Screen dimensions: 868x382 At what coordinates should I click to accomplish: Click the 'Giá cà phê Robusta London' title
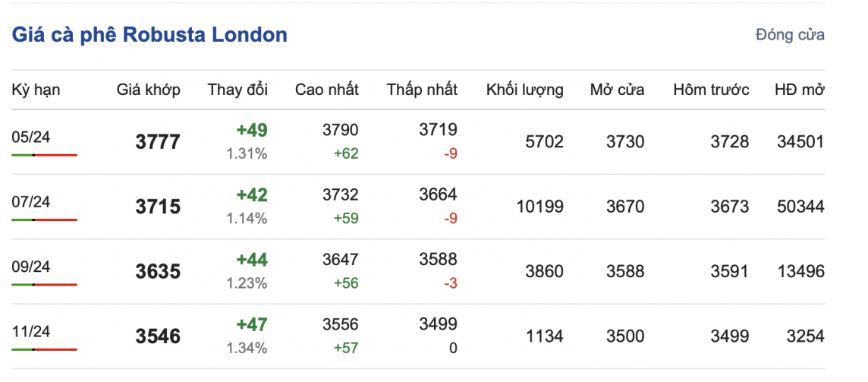(149, 35)
